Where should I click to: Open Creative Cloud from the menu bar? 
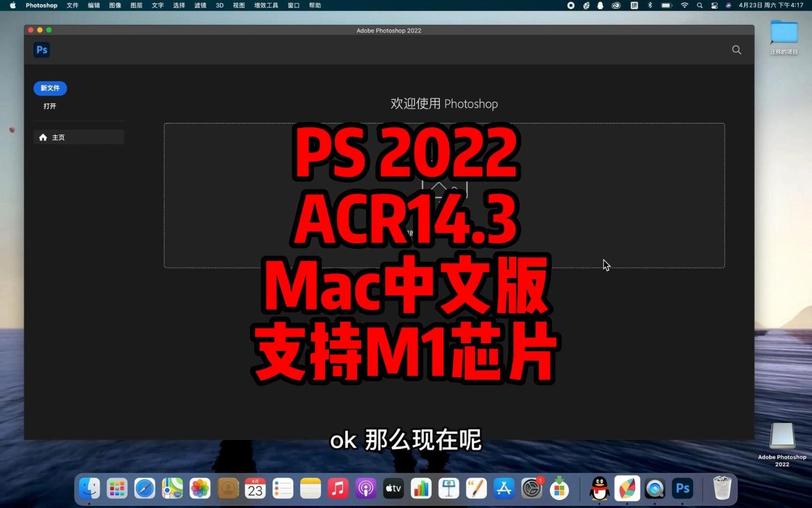[616, 5]
